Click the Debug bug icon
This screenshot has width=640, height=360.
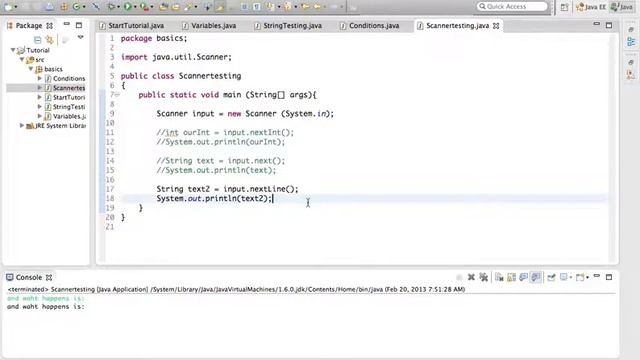(x=110, y=7)
